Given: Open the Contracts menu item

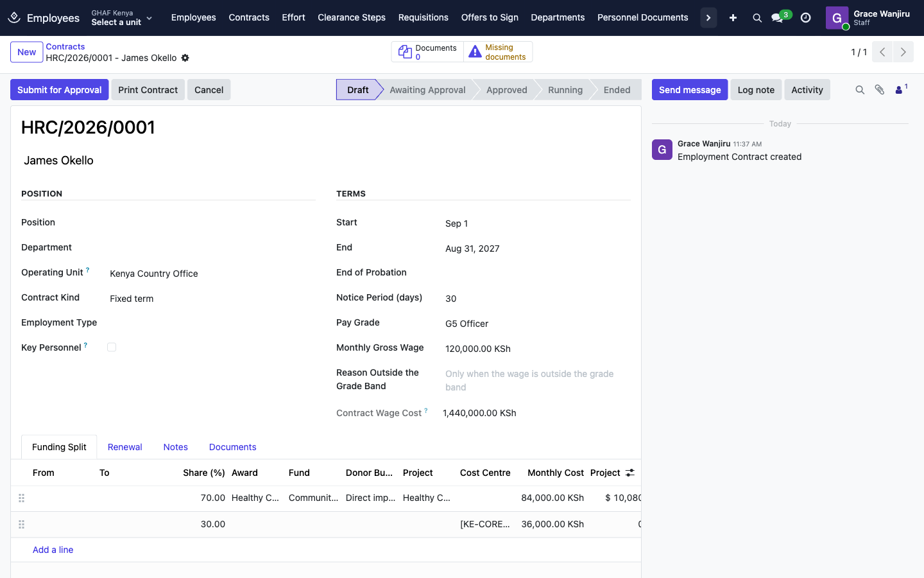Looking at the screenshot, I should point(249,18).
